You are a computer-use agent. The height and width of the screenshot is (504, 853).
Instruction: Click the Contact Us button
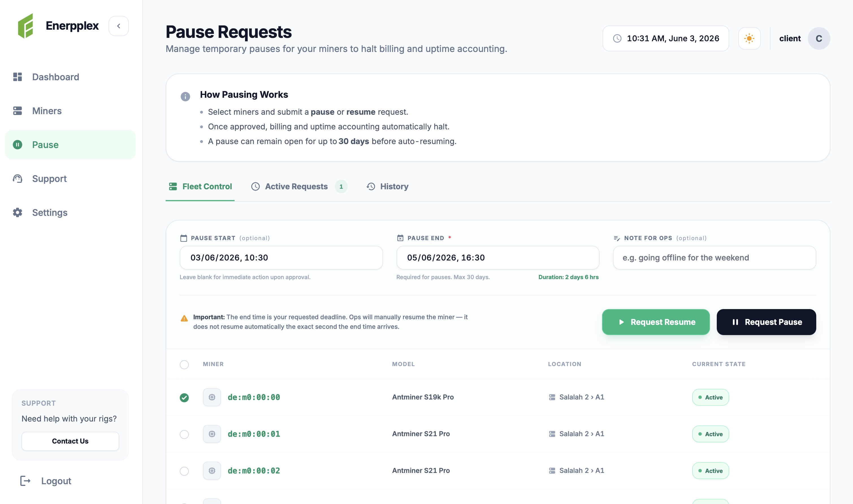pos(70,441)
